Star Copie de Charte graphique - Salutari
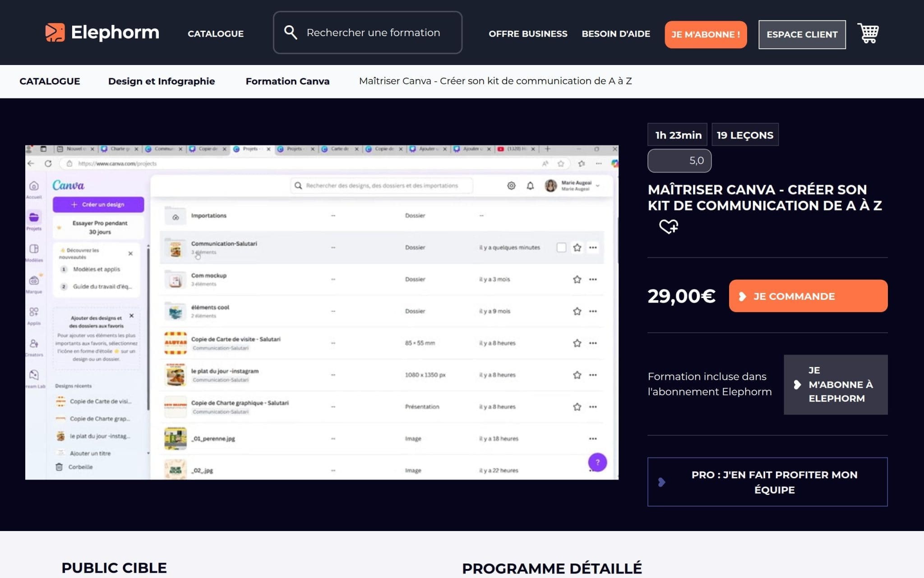This screenshot has height=578, width=924. click(577, 406)
